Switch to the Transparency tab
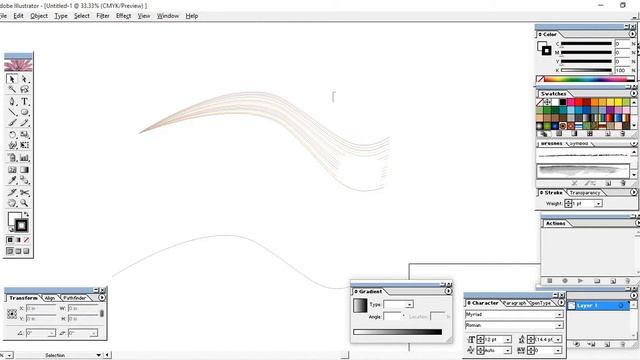The height and width of the screenshot is (360, 640). [x=584, y=193]
